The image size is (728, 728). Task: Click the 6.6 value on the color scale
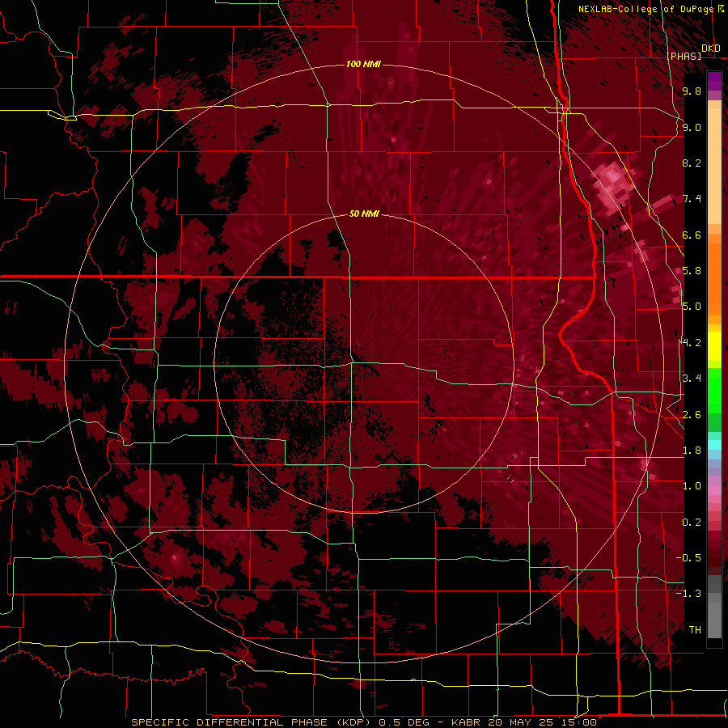point(692,235)
